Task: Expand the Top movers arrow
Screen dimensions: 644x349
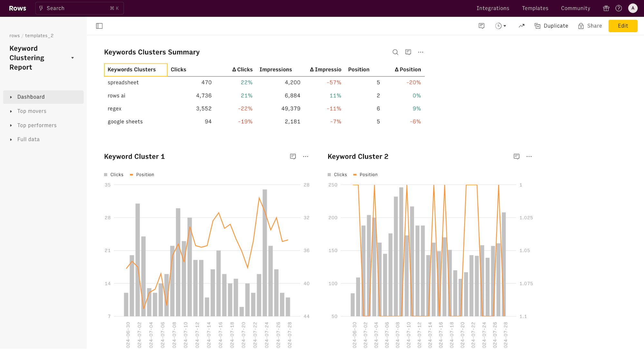Action: tap(11, 111)
